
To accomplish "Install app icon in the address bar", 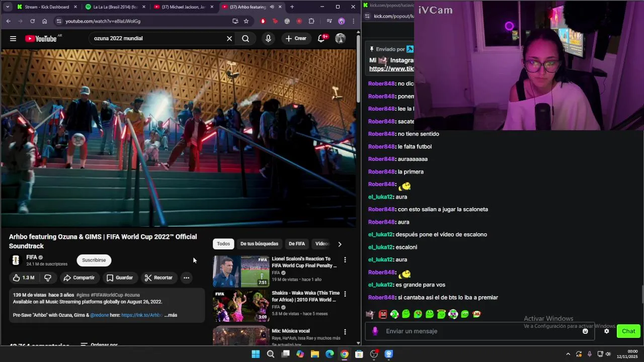I will coord(235,21).
